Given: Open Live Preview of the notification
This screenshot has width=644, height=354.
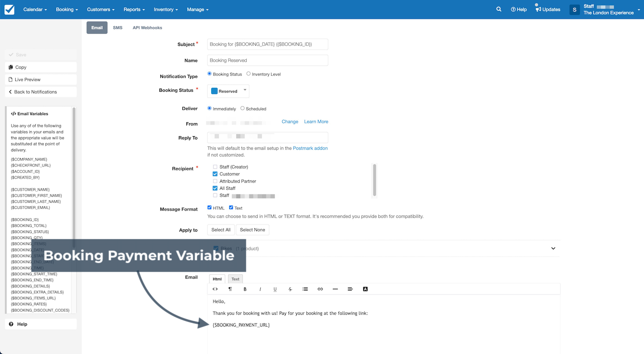Looking at the screenshot, I should point(41,79).
